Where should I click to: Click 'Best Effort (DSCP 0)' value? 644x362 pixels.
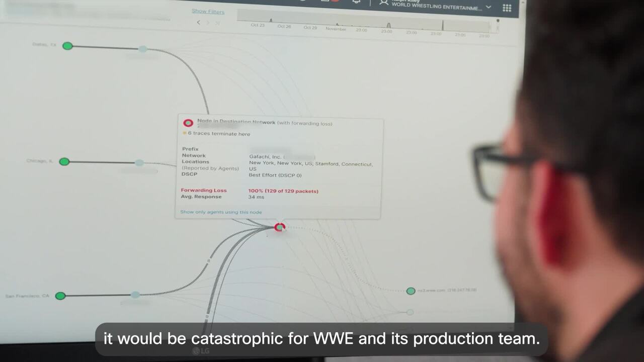pyautogui.click(x=275, y=175)
